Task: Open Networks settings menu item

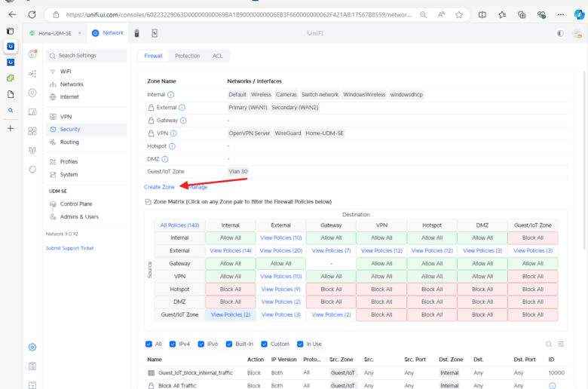Action: point(87,84)
